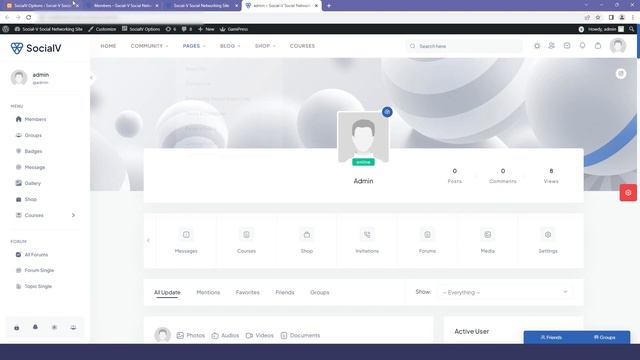Select the Friends activity tab

pyautogui.click(x=284, y=293)
